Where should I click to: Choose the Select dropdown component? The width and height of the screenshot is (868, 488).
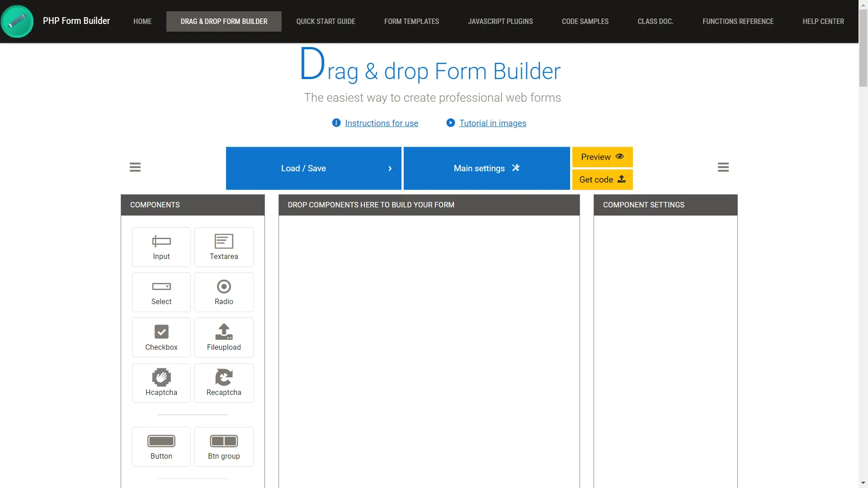point(161,292)
